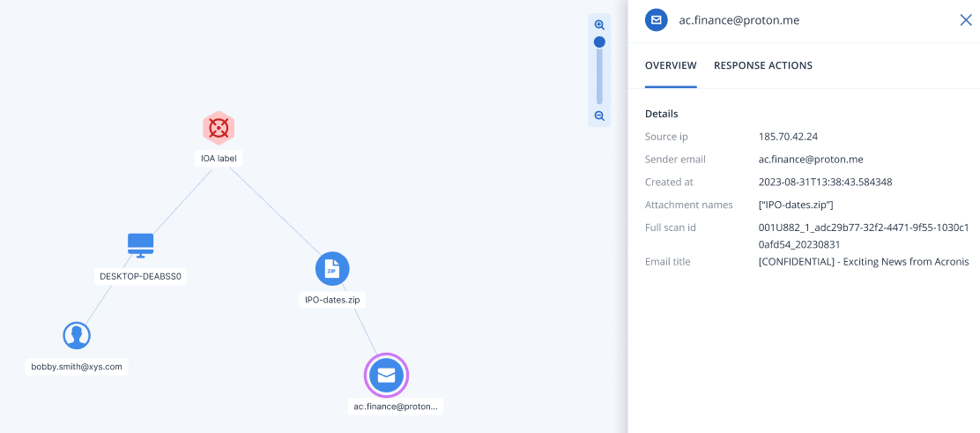Click the IOA label text tag

click(x=218, y=159)
